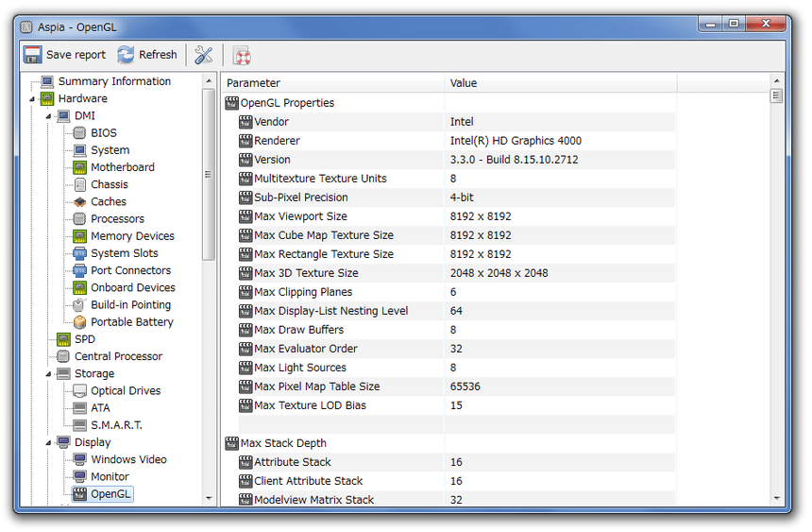Click the S.M.A.R.T. drive icon
The height and width of the screenshot is (532, 812).
click(79, 425)
